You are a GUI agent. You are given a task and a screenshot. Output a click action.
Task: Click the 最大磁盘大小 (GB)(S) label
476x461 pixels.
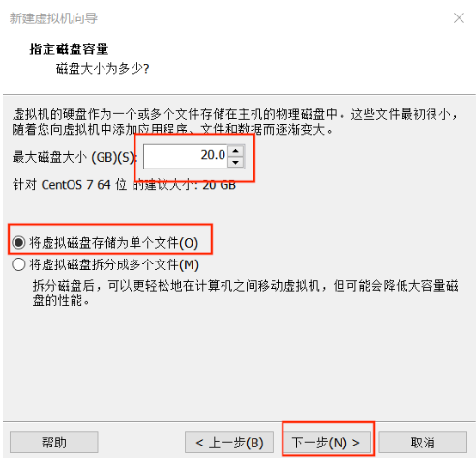pos(74,157)
